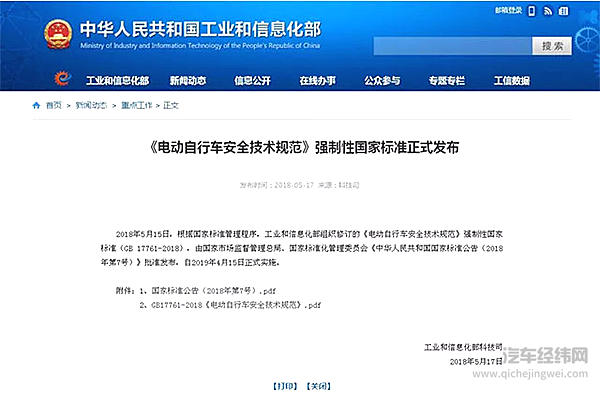The image size is (600, 402).
Task: Open the 工业和信息化部 nav menu
Action: (117, 81)
